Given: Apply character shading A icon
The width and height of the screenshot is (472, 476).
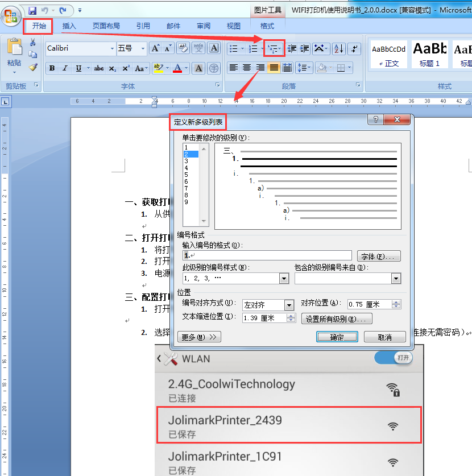Looking at the screenshot, I should (x=199, y=68).
